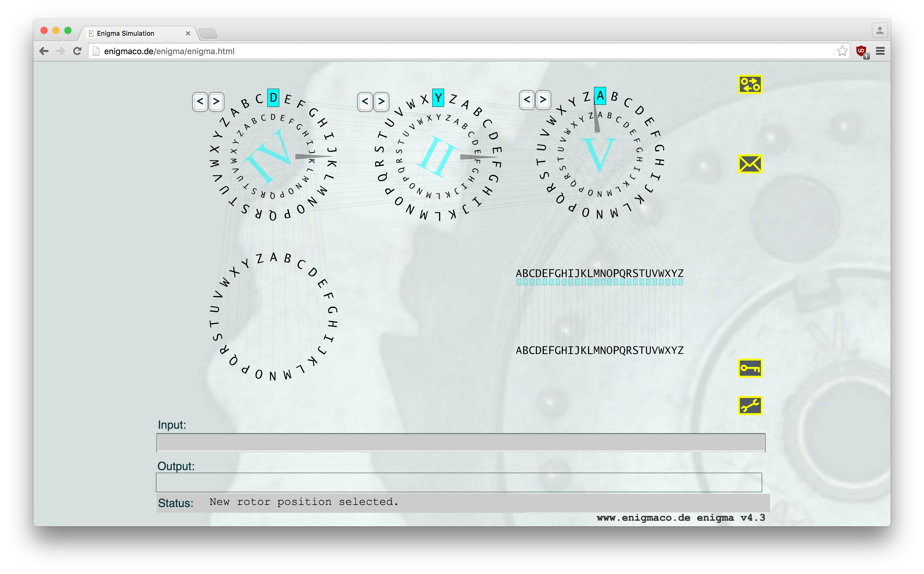This screenshot has width=924, height=574.
Task: Click the rotor swap icon at top right
Action: coord(750,84)
